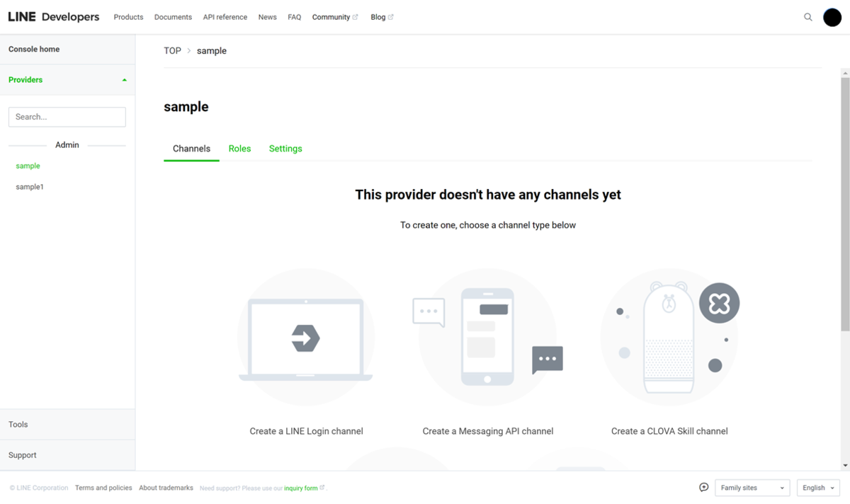The height and width of the screenshot is (504, 850).
Task: Click the Messaging API phone illustration
Action: point(487,338)
